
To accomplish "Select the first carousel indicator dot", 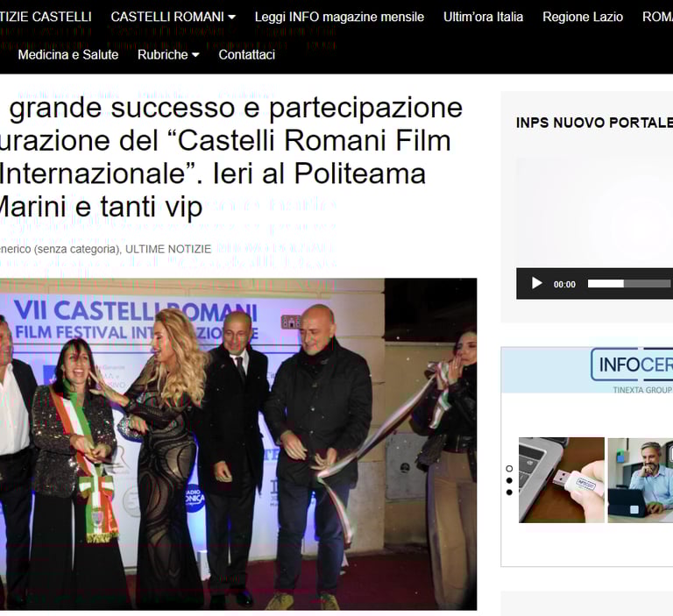I will click(509, 468).
